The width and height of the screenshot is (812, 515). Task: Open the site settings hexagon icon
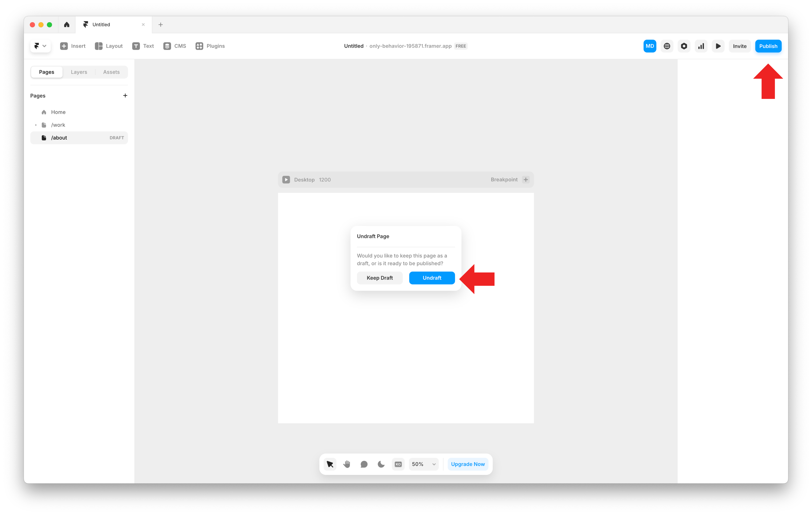pos(684,46)
